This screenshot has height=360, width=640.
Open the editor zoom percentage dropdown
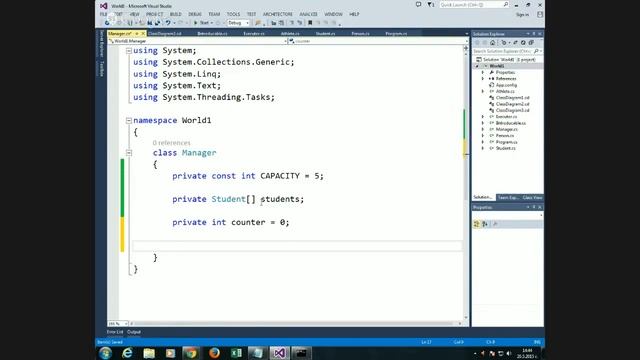[x=118, y=324]
